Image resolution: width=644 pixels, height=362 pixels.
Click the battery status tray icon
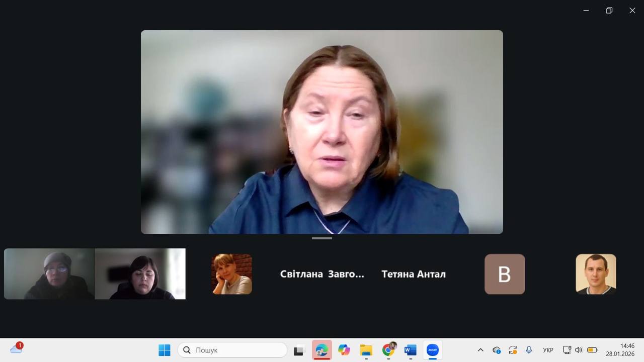pos(592,350)
